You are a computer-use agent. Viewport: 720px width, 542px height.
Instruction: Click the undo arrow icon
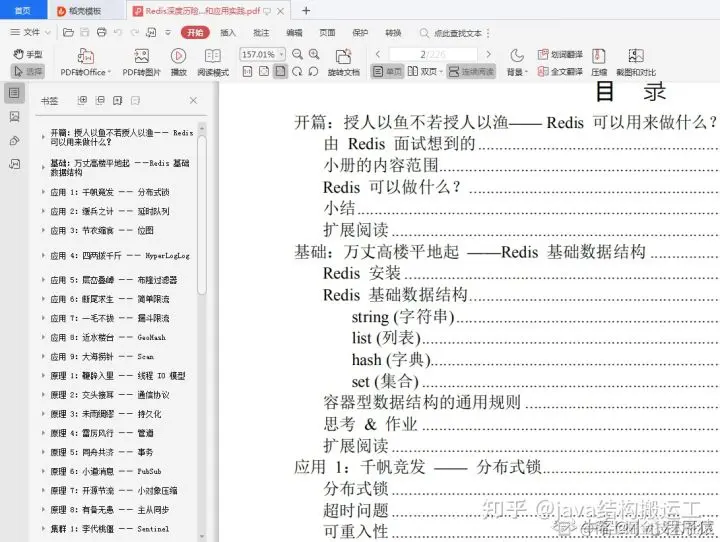(x=118, y=32)
